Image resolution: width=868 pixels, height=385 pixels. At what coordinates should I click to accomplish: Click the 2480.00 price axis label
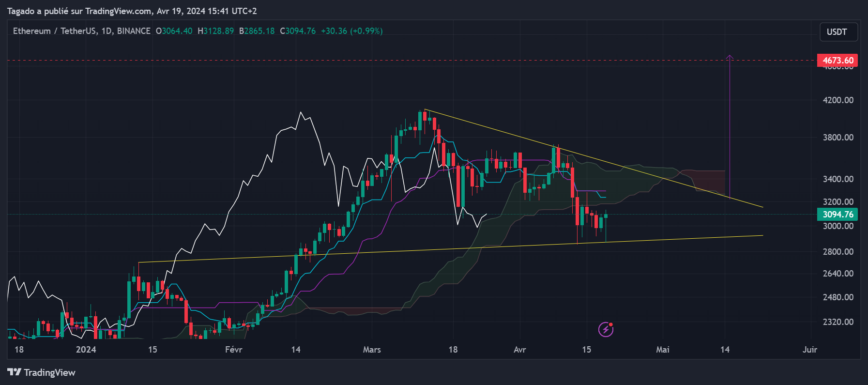point(838,297)
